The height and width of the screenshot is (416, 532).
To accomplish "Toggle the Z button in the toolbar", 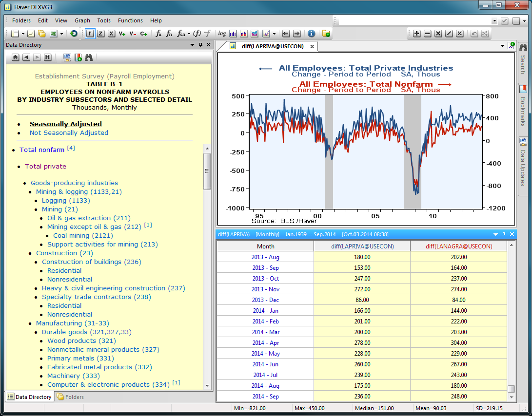I will point(101,34).
